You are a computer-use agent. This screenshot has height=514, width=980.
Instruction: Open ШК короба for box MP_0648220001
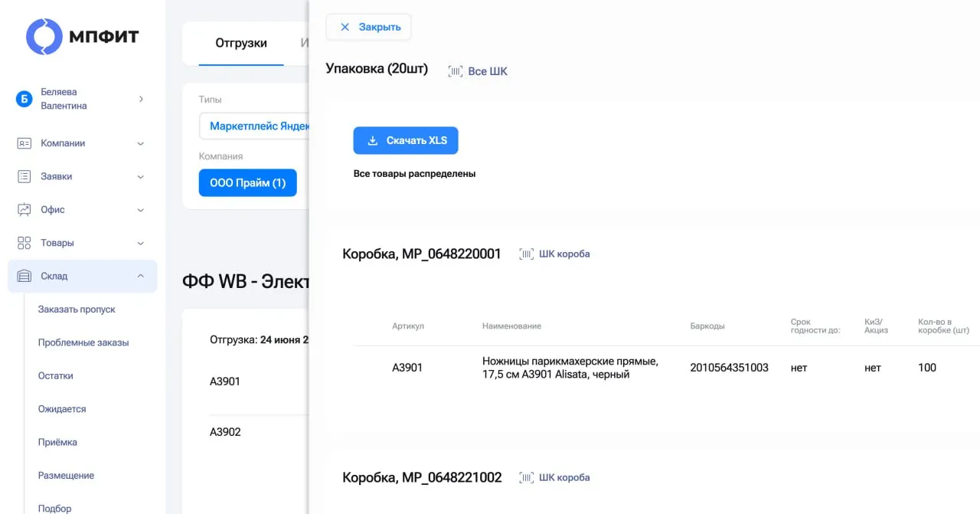[564, 254]
